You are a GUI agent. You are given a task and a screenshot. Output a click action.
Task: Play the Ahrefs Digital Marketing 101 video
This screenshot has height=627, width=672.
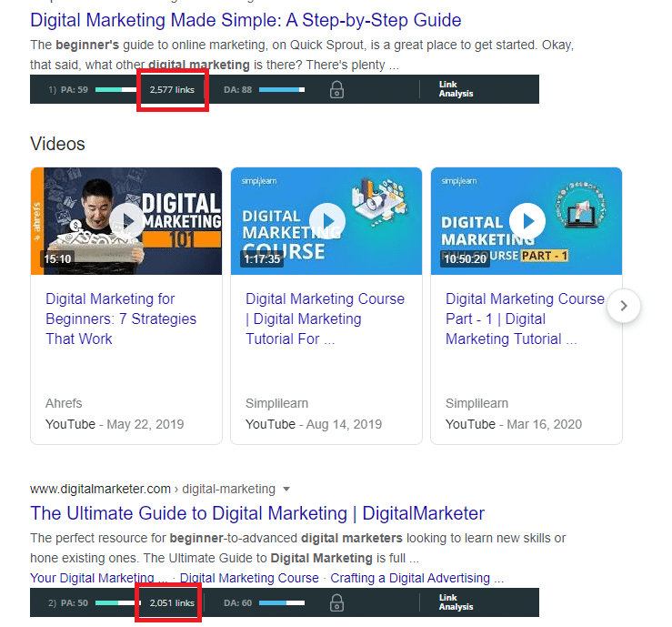(127, 221)
